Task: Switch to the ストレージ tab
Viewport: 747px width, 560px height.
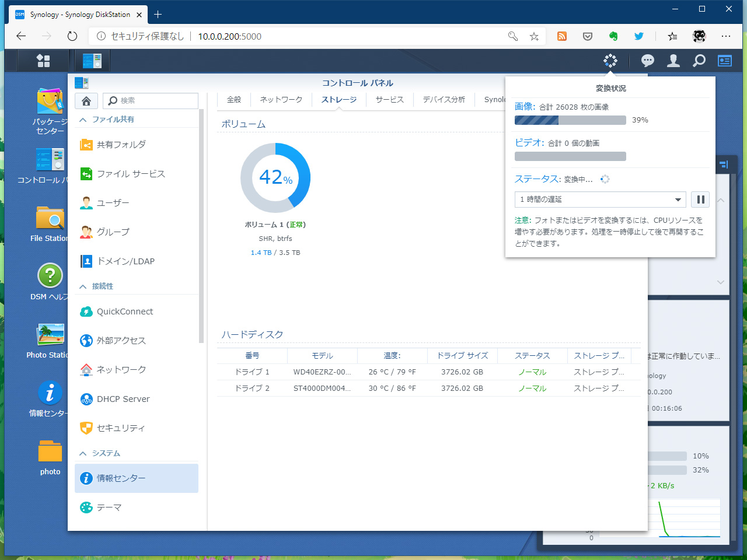Action: tap(339, 100)
